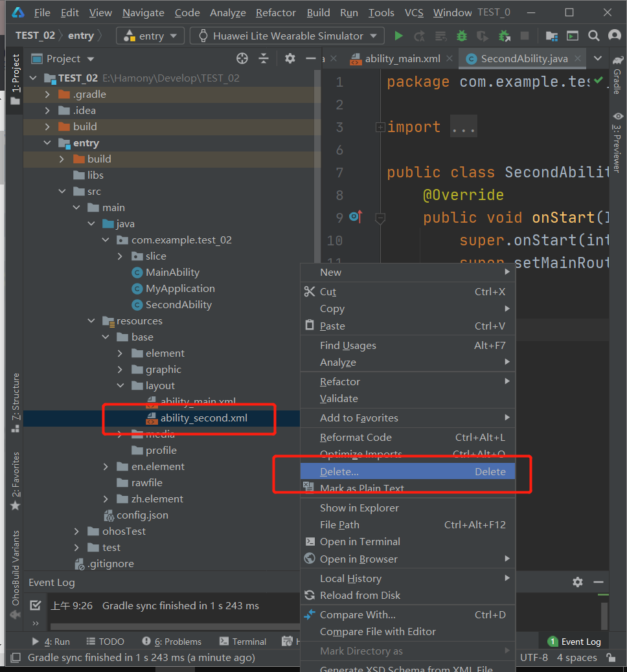The image size is (627, 672).
Task: Choose Reformat Code in context menu
Action: click(408, 437)
